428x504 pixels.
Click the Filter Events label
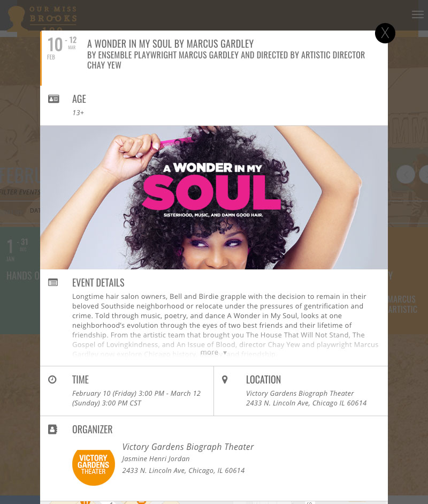click(20, 192)
